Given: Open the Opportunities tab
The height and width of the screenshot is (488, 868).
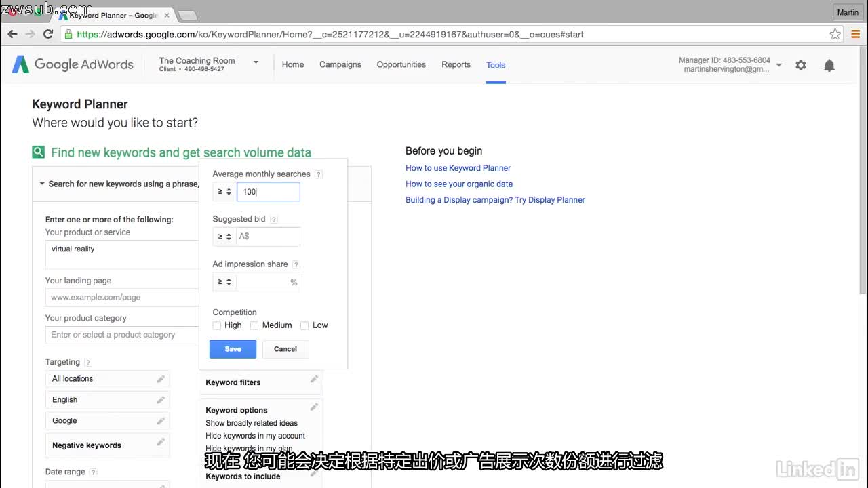Looking at the screenshot, I should pos(401,64).
